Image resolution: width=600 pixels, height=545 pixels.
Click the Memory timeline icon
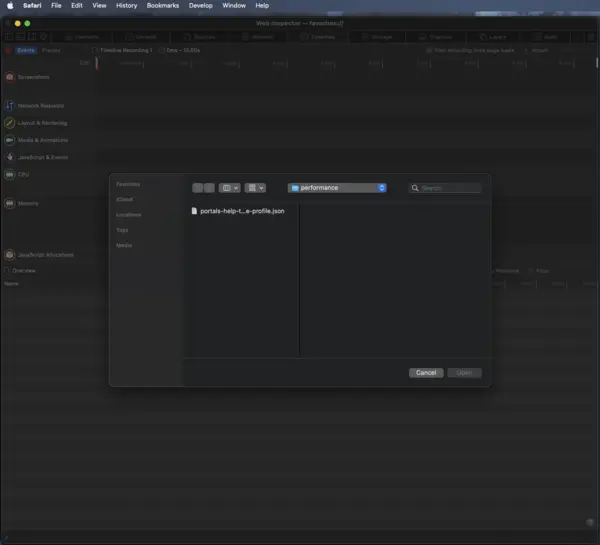point(10,203)
